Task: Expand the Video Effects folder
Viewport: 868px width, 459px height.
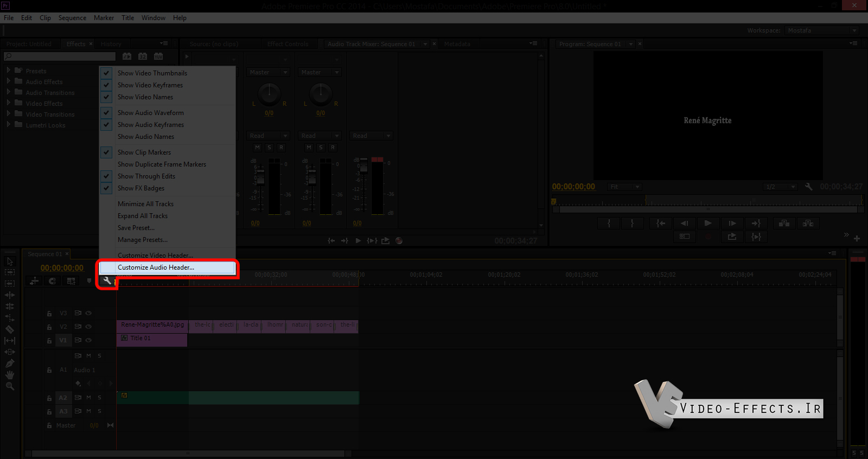Action: pos(8,103)
